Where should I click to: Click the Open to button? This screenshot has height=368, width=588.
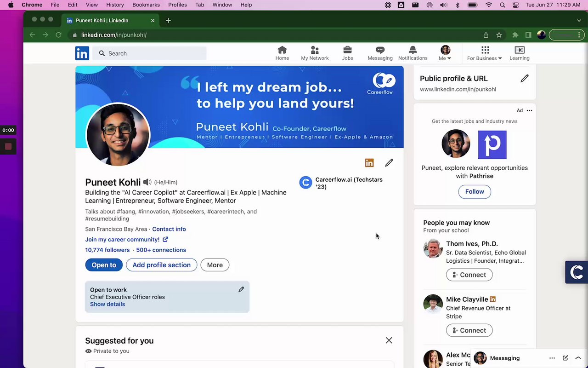point(104,265)
